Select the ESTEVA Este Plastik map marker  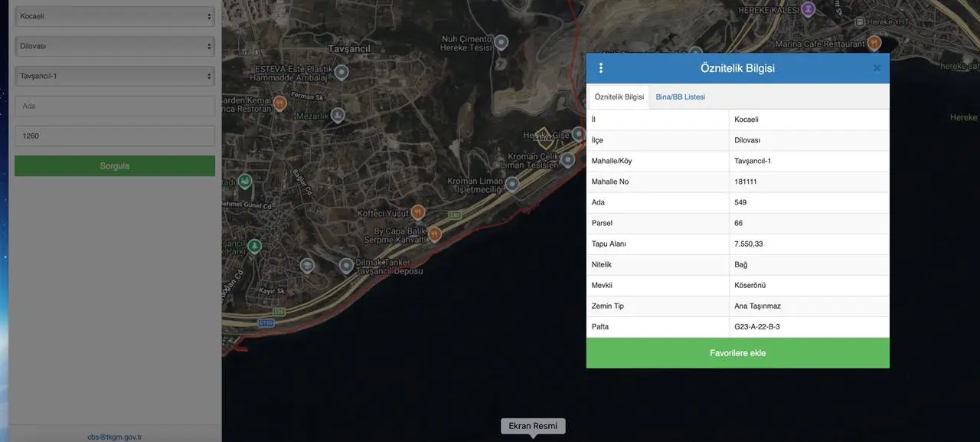click(x=341, y=73)
